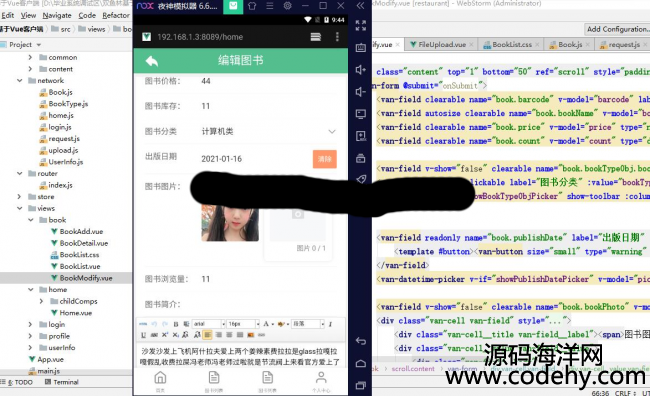Screen dimensions: 650x396
Task: Toggle bold in the rich text editor
Action: (x=176, y=324)
